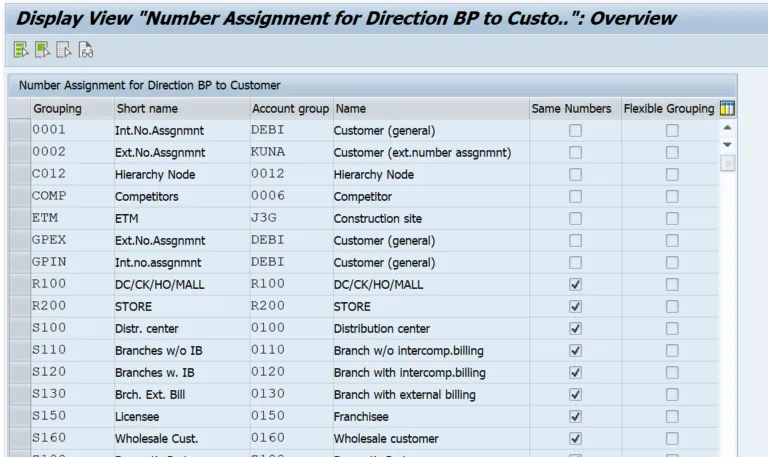Click the Account group column header

[x=288, y=108]
